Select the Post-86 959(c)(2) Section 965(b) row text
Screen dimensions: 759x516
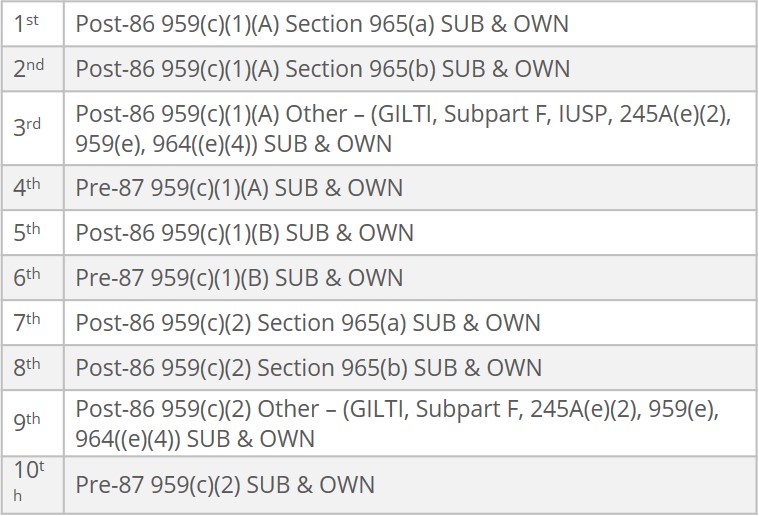308,368
